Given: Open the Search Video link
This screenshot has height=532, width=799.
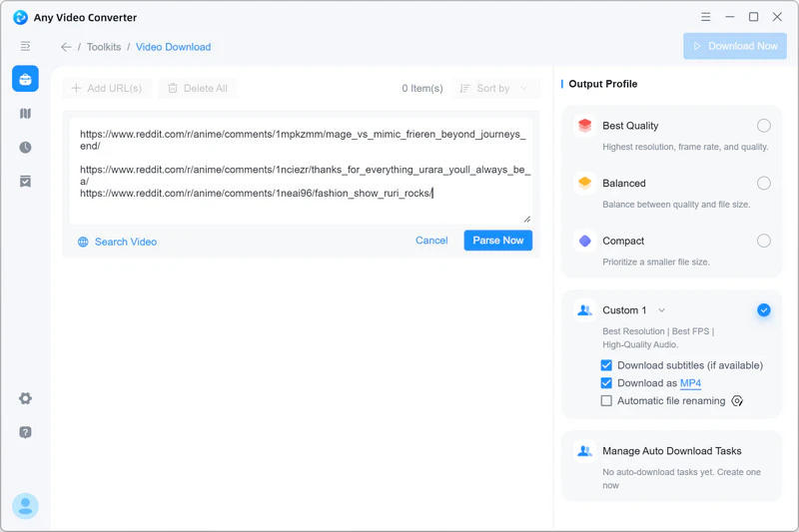Looking at the screenshot, I should pyautogui.click(x=126, y=242).
